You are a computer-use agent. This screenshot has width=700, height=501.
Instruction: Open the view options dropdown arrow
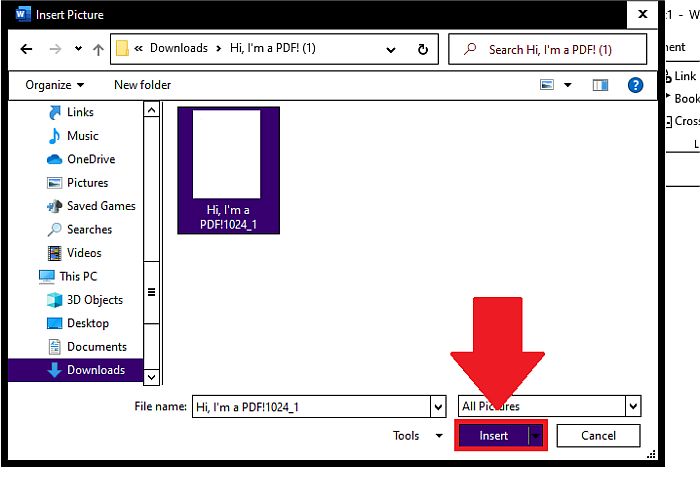click(x=567, y=85)
